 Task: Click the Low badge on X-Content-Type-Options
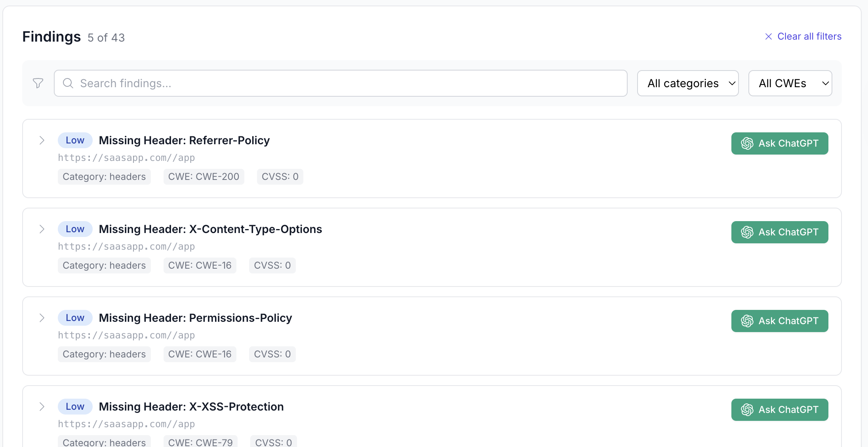click(x=75, y=229)
